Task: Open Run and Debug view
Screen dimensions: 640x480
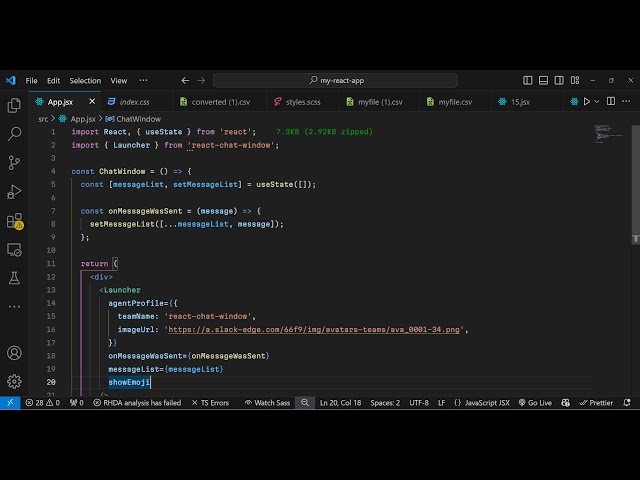Action: click(x=14, y=191)
